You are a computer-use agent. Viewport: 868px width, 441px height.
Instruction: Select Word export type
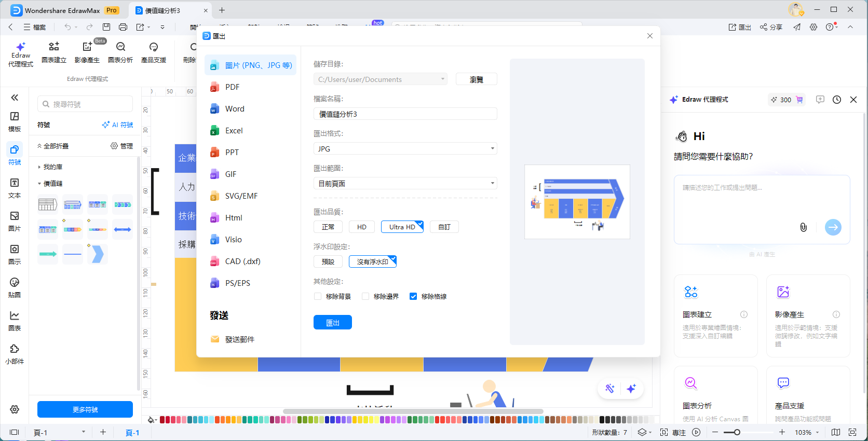251,108
